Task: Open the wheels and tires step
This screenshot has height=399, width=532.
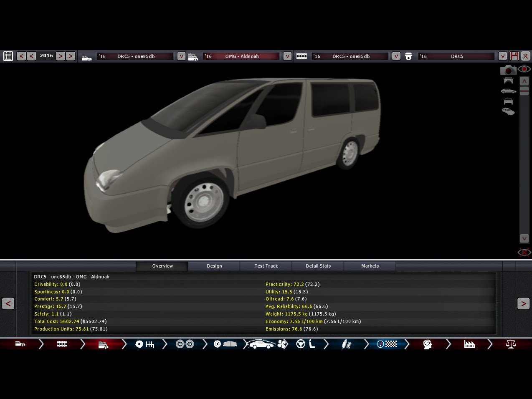Action: [185, 344]
